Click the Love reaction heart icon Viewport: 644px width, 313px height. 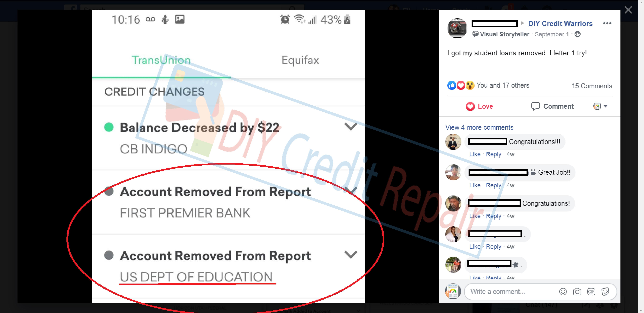470,106
